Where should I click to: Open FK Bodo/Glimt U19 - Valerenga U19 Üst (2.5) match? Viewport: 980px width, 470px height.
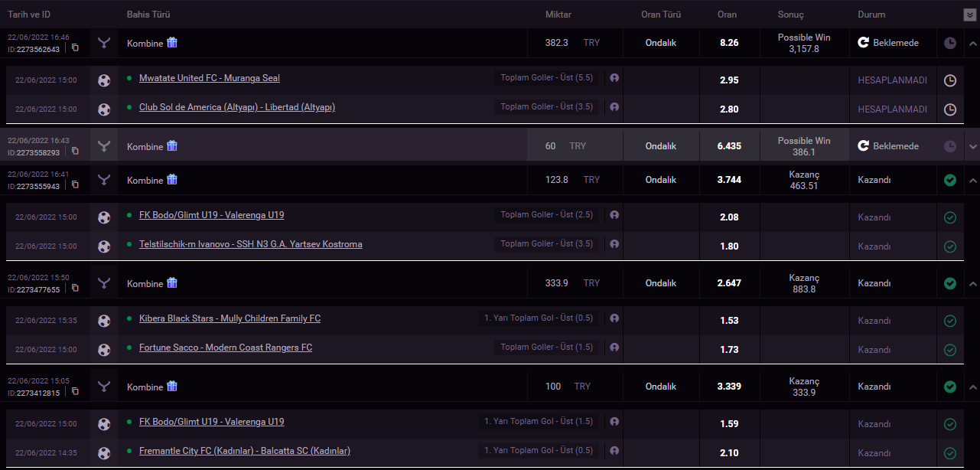click(x=211, y=216)
